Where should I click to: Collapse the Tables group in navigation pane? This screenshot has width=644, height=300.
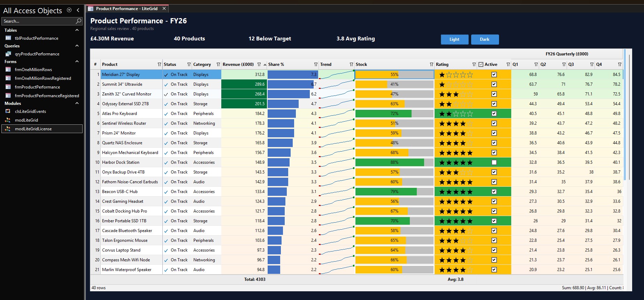point(77,30)
